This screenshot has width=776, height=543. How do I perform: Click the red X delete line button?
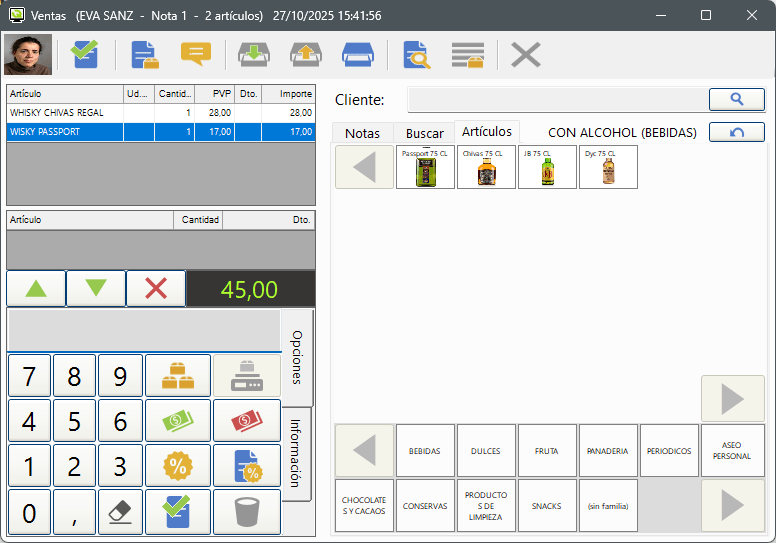[x=156, y=288]
